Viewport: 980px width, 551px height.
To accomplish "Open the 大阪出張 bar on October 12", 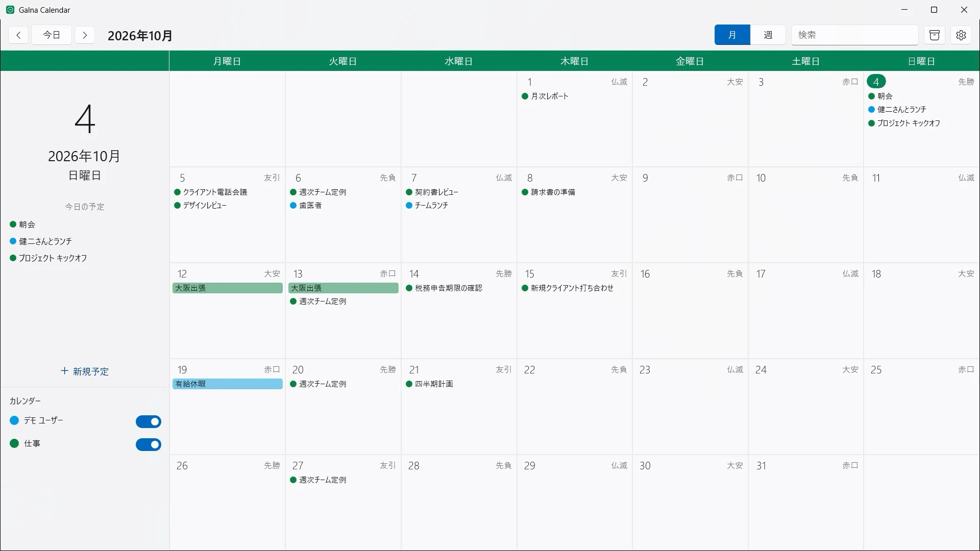I will coord(228,288).
